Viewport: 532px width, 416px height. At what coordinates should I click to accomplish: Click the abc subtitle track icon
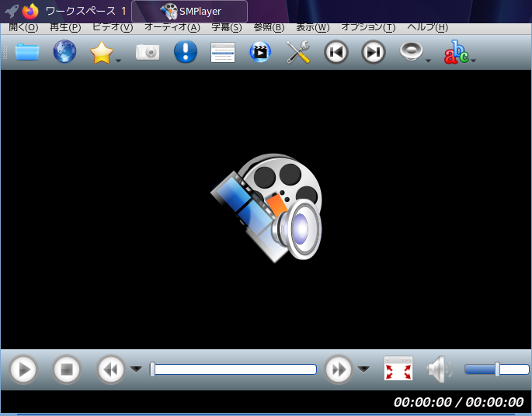(456, 52)
